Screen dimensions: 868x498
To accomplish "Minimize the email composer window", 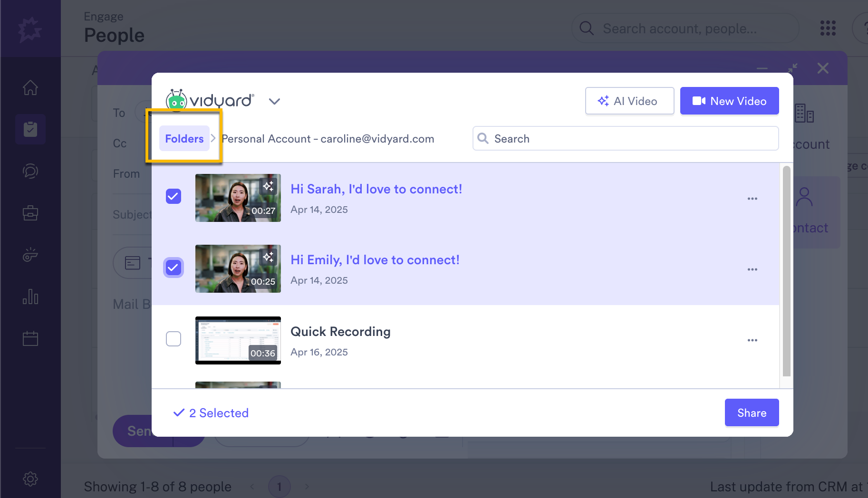I will point(762,69).
